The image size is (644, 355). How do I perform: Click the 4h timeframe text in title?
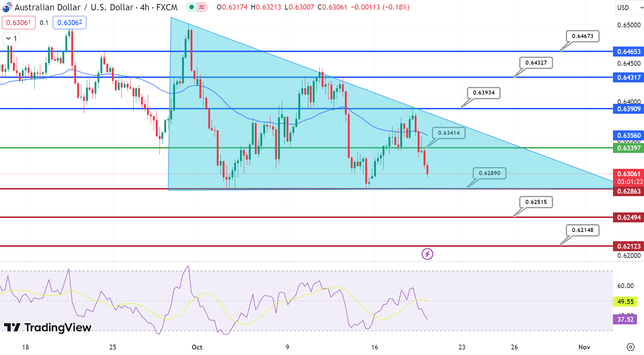pyautogui.click(x=144, y=7)
